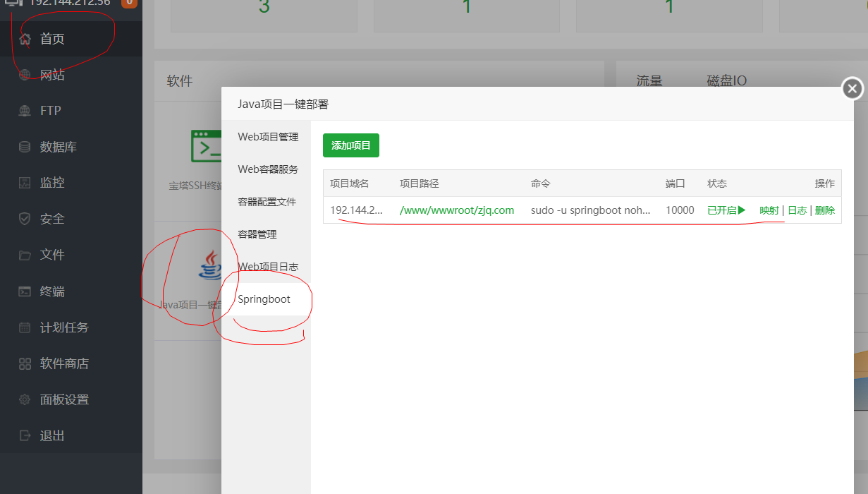Click the FTP sidebar icon
The width and height of the screenshot is (868, 494).
[x=25, y=111]
